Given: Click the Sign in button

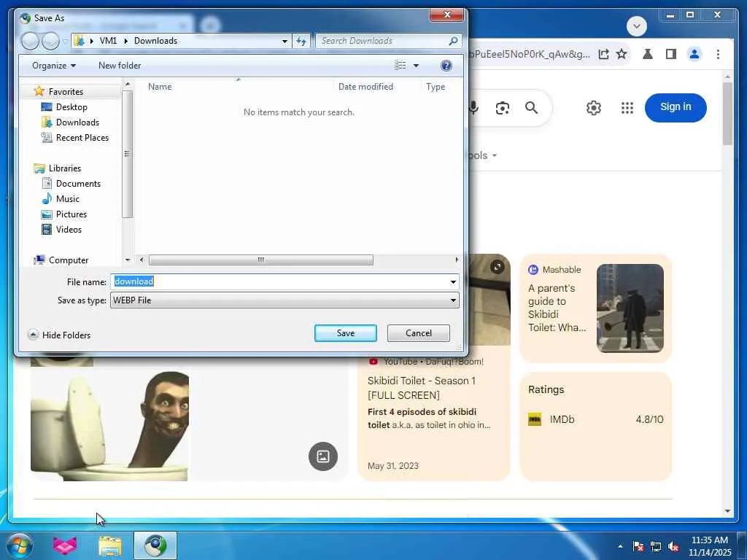Looking at the screenshot, I should pos(675,108).
